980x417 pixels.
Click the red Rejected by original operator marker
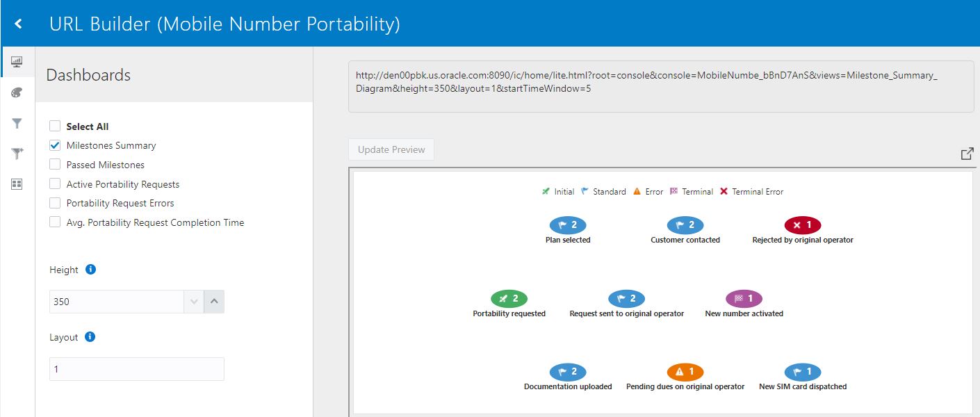coord(802,224)
